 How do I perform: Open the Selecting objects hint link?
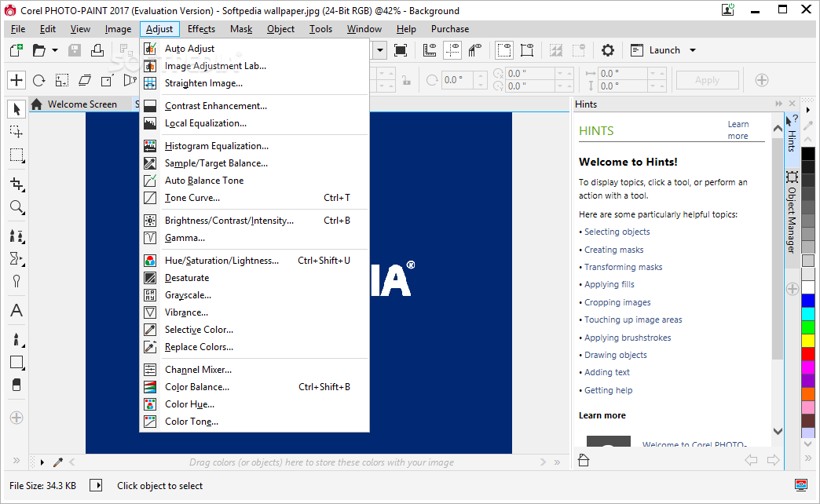(x=617, y=232)
